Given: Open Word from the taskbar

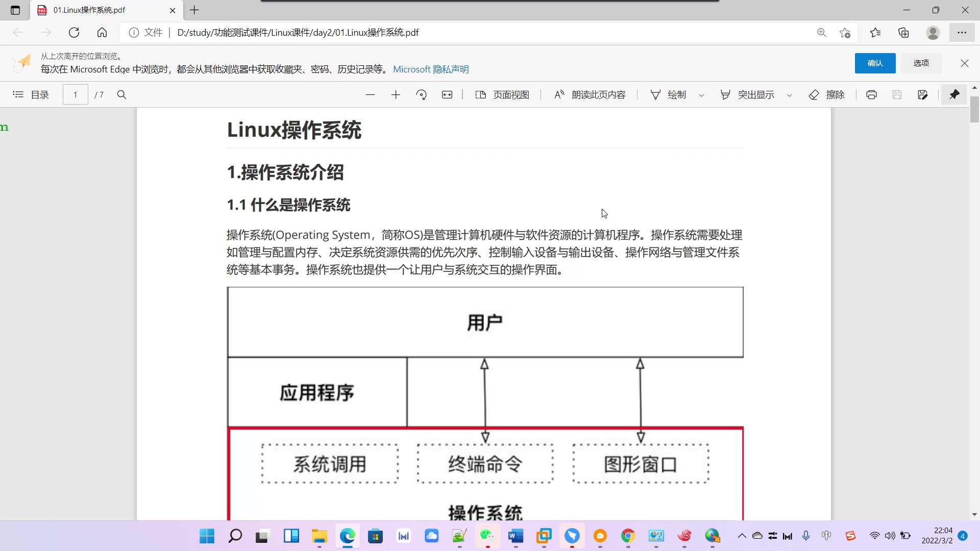Looking at the screenshot, I should [516, 536].
